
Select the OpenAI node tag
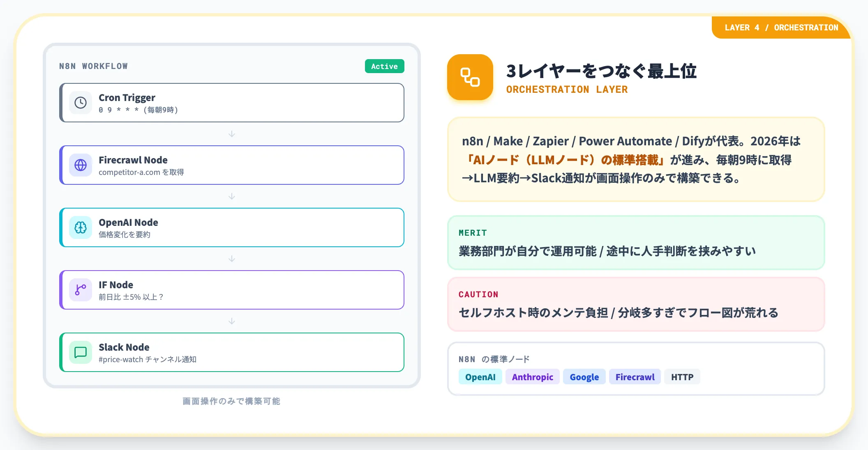click(480, 377)
